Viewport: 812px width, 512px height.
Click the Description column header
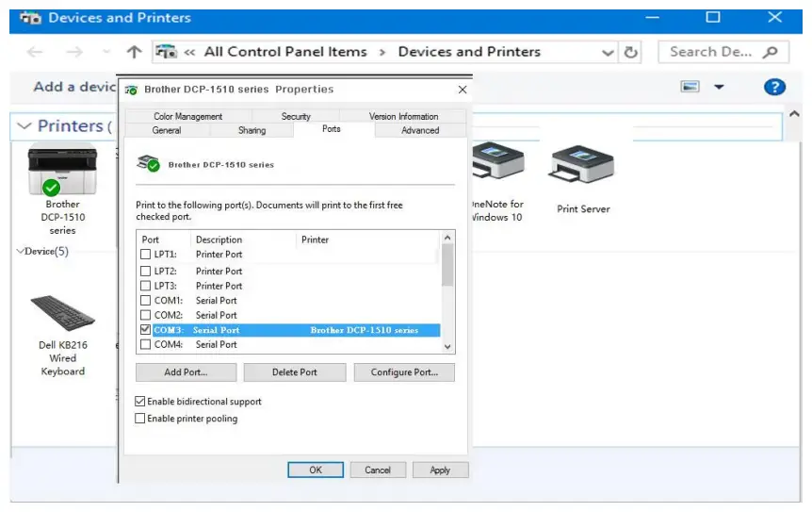pyautogui.click(x=219, y=239)
